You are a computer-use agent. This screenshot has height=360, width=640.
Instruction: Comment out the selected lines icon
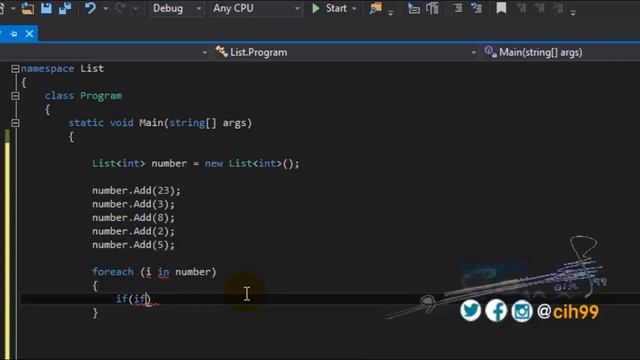coord(458,8)
